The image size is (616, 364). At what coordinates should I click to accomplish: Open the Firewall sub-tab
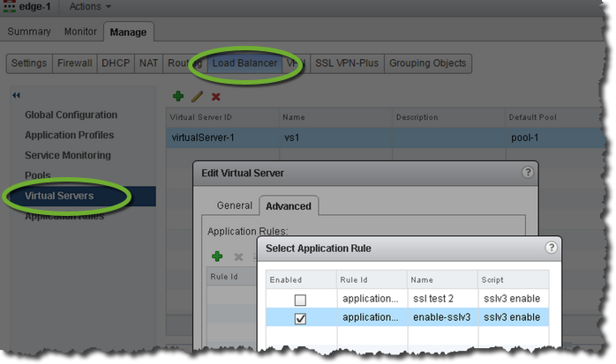75,63
